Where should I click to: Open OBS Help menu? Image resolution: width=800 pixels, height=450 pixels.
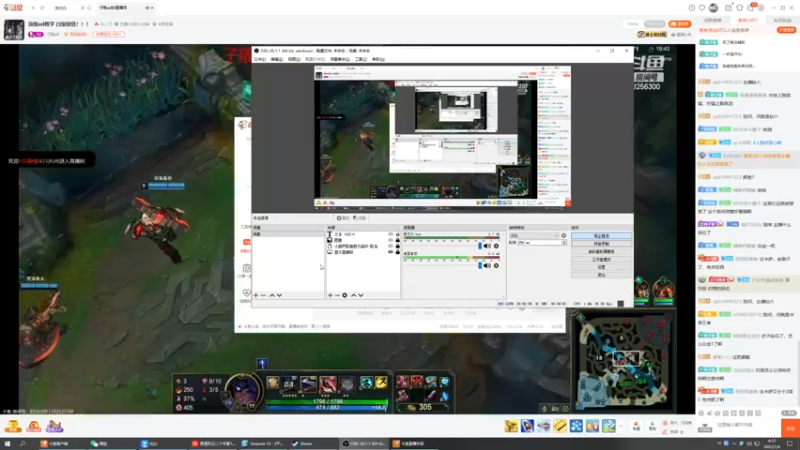[378, 59]
